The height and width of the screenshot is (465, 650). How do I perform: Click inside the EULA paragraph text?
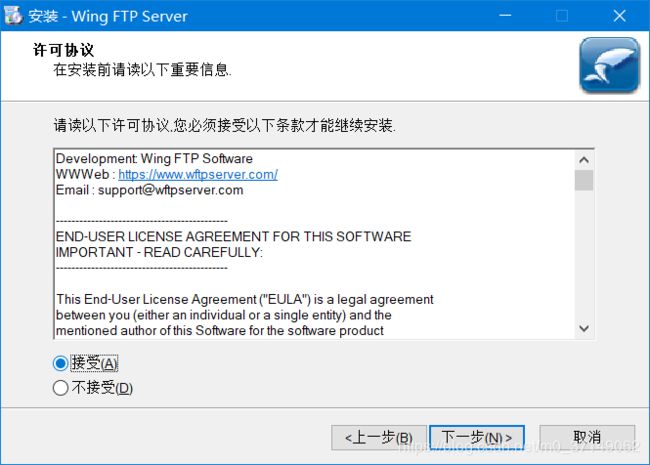pyautogui.click(x=245, y=315)
